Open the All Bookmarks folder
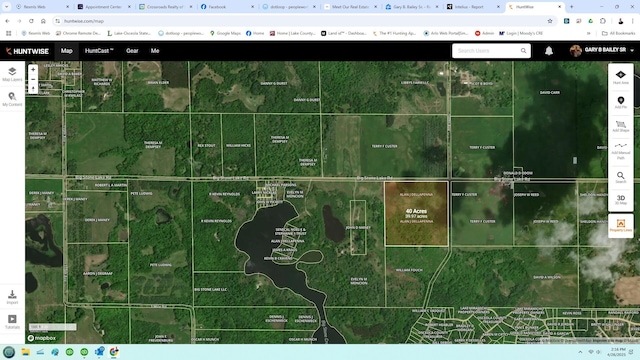 618,33
